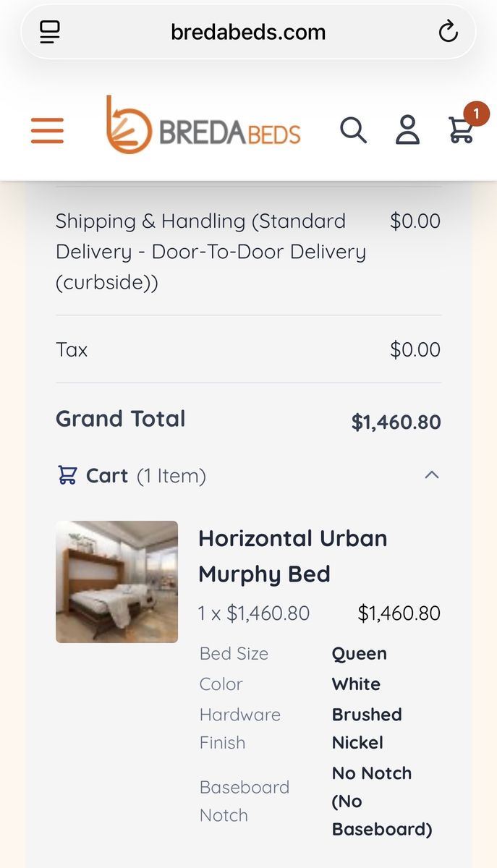Open the Horizontal Urban Murphy Bed title
The image size is (497, 868).
point(292,556)
